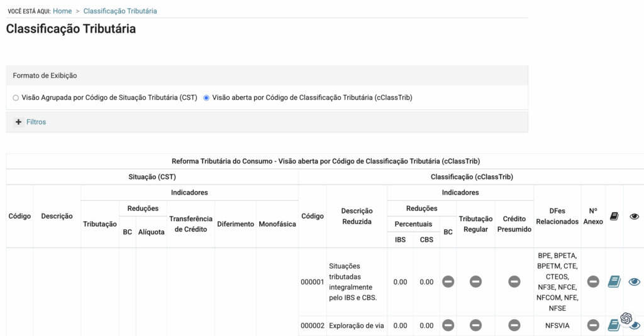
Task: Click the plus icon beside Filtros
Action: point(18,122)
